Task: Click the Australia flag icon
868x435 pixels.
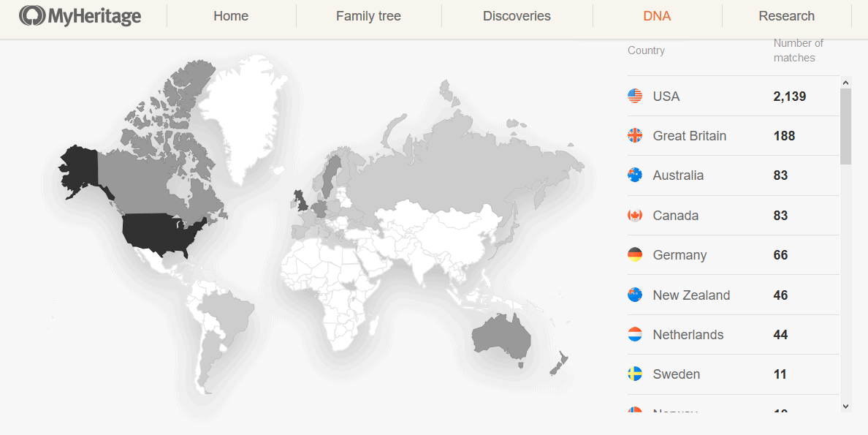Action: [x=635, y=175]
